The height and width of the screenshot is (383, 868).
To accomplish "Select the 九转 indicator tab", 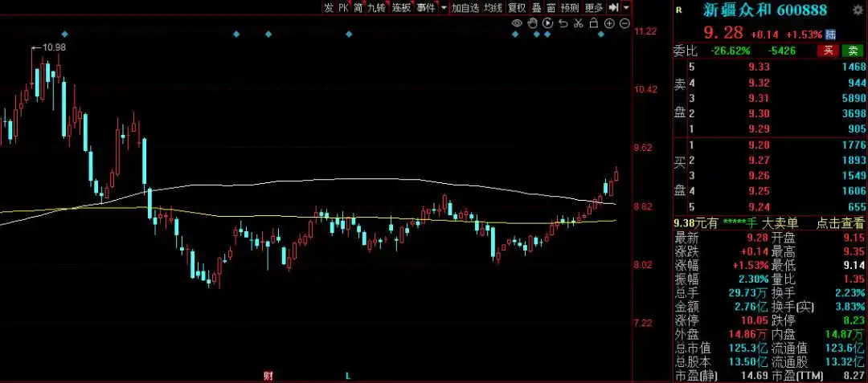I will tap(376, 7).
